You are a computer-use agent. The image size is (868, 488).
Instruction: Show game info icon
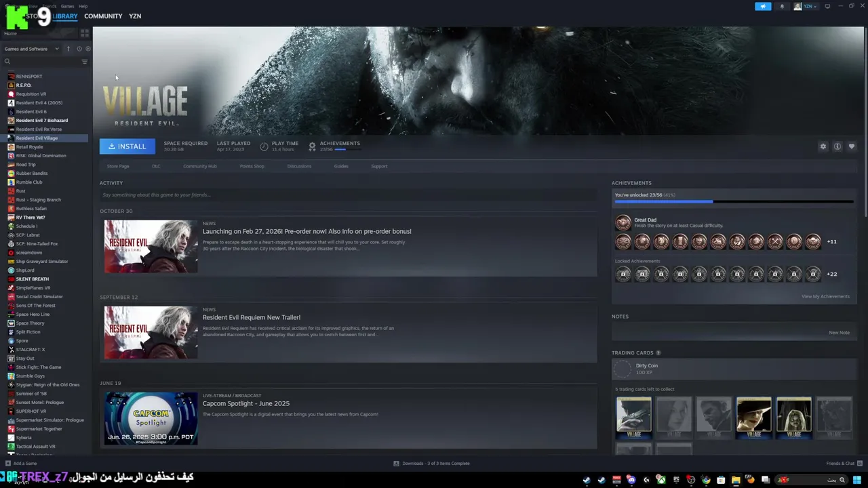pos(837,146)
